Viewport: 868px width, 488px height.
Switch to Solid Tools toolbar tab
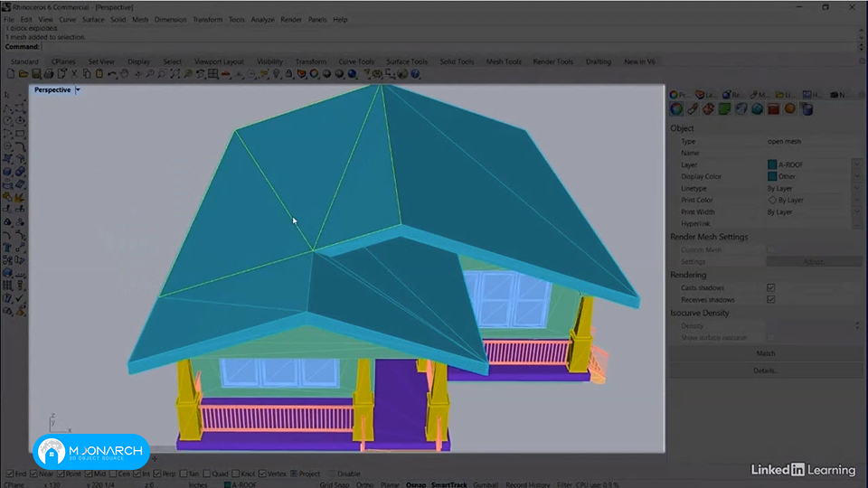457,61
